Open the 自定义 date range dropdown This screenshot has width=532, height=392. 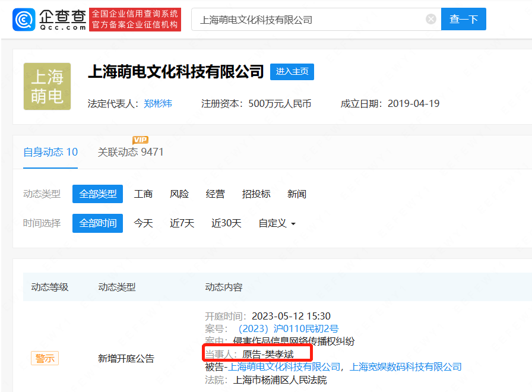tap(277, 223)
